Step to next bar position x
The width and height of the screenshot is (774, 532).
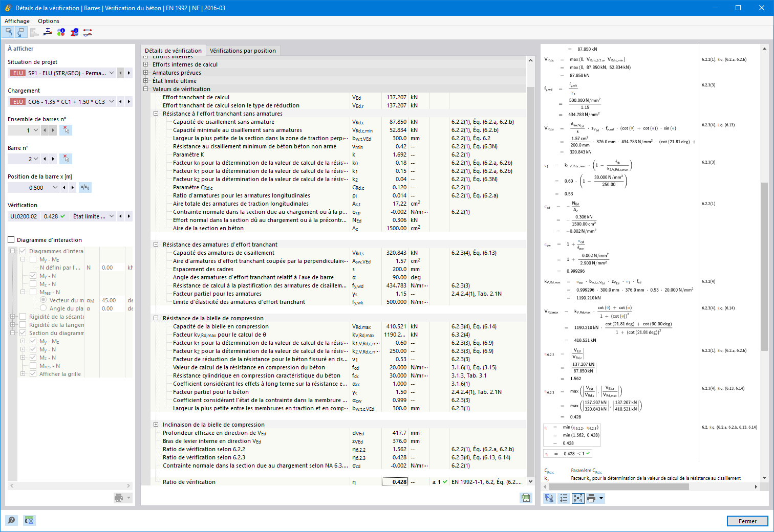[73, 188]
